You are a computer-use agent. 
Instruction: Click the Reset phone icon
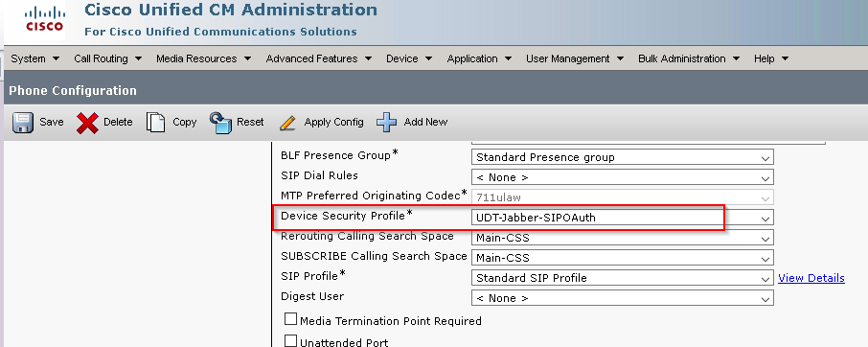coord(220,123)
